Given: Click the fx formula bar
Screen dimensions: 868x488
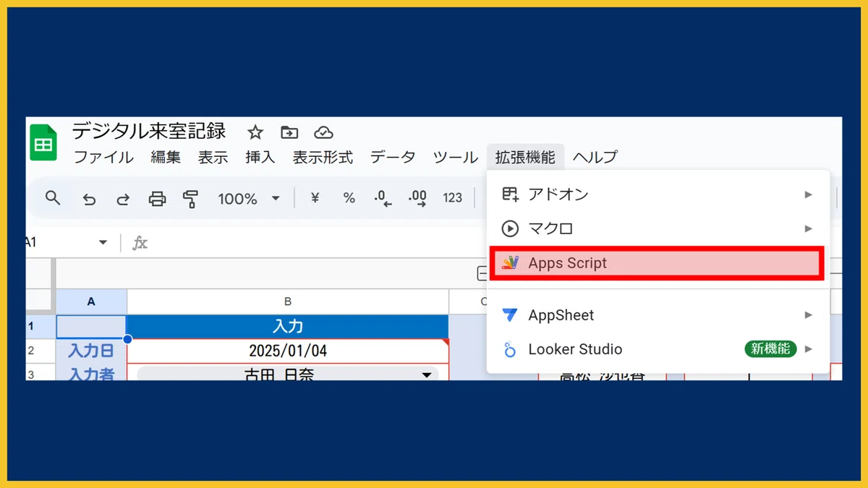Looking at the screenshot, I should 140,244.
